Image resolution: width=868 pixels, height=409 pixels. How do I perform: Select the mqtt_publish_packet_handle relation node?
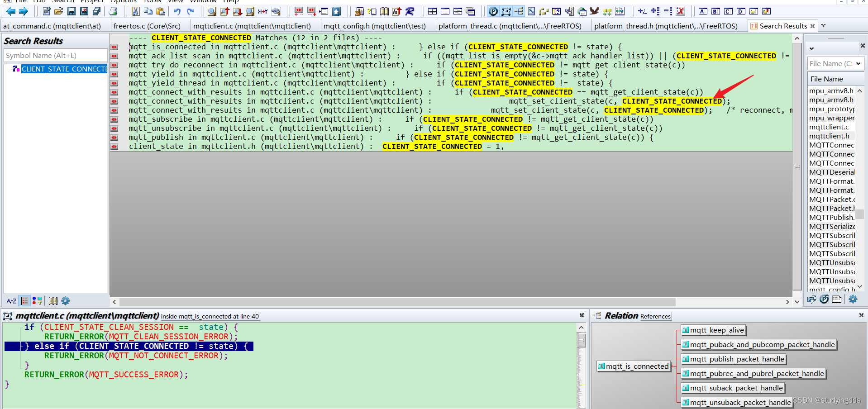pos(734,359)
